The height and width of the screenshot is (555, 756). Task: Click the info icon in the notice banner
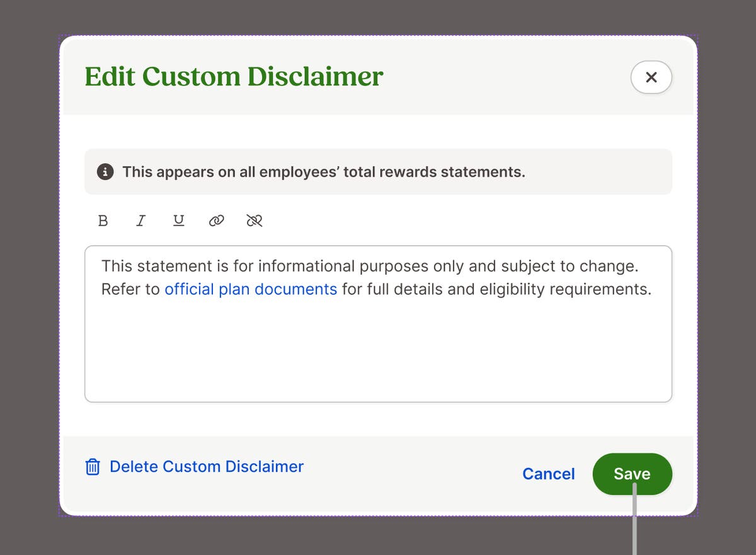[x=105, y=171]
